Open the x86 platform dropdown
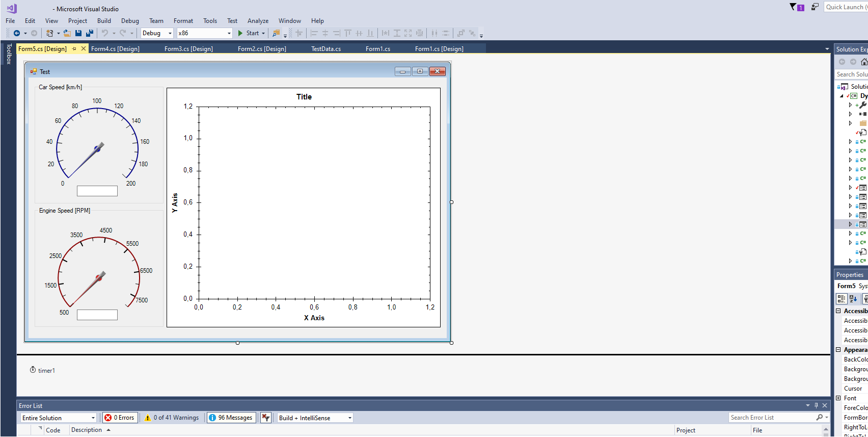Viewport: 868px width, 437px height. (x=204, y=33)
